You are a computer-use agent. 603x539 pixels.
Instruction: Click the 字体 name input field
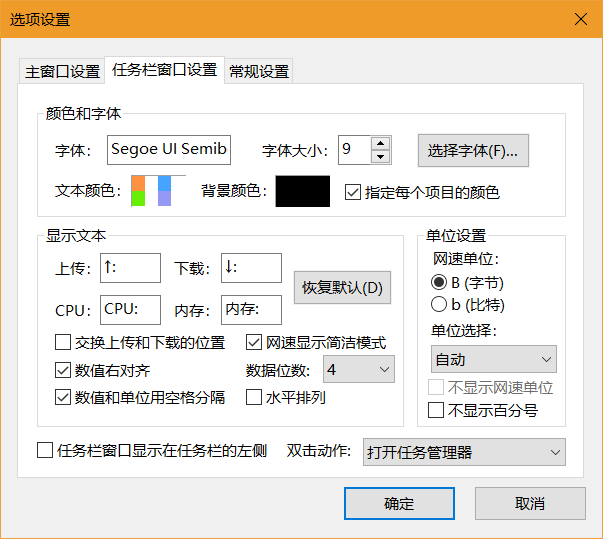169,150
